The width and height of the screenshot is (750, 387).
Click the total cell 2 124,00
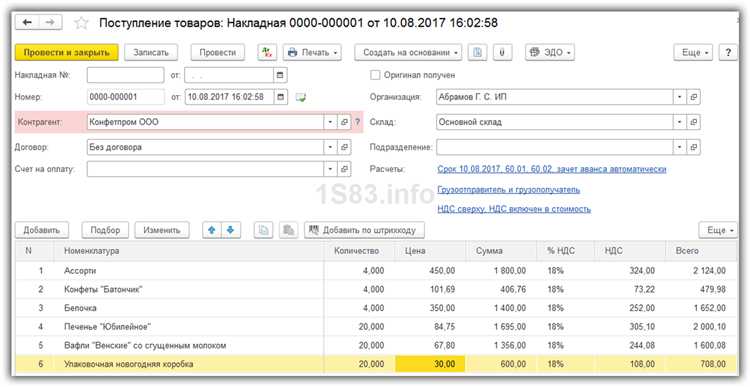tap(701, 271)
